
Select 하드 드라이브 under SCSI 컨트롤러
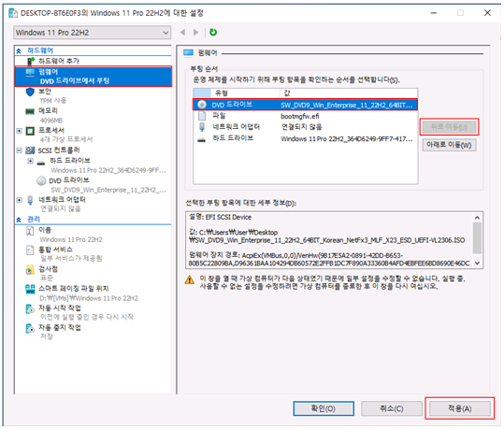70,161
